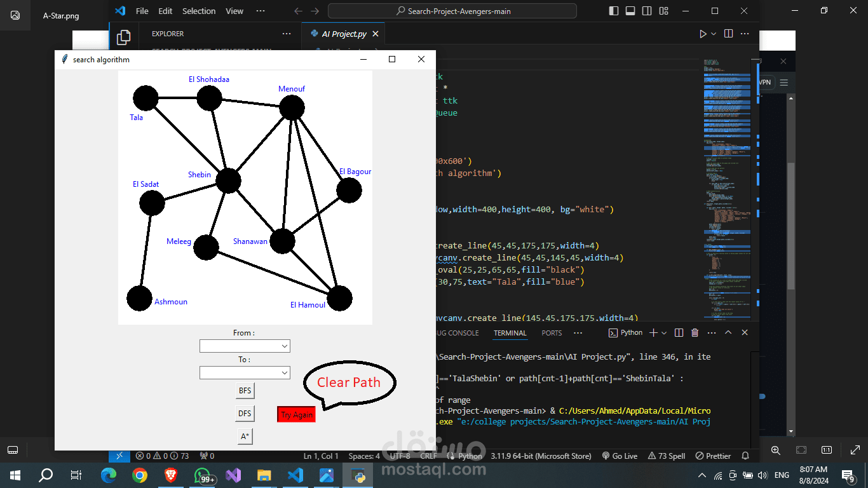Screen dimensions: 868x488
Task: Open the Explorer view in VS Code sidebar
Action: pyautogui.click(x=124, y=37)
